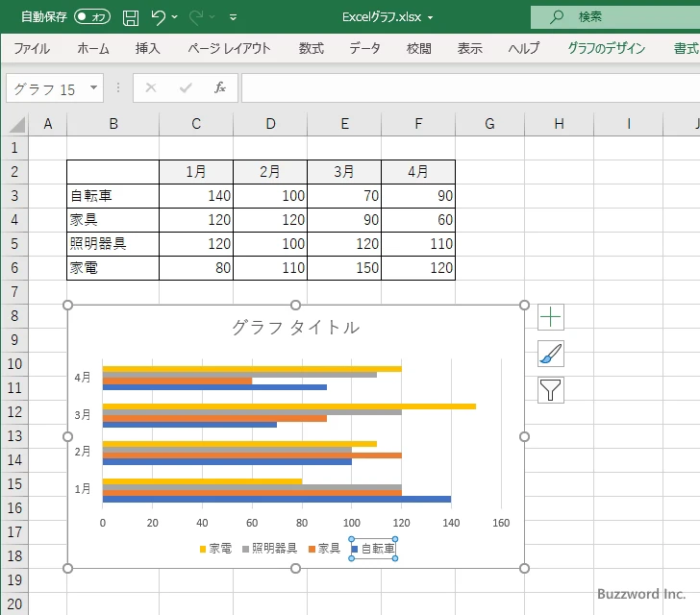Switch to the 数式 tab
Viewport: 700px width, 615px height.
pyautogui.click(x=312, y=48)
